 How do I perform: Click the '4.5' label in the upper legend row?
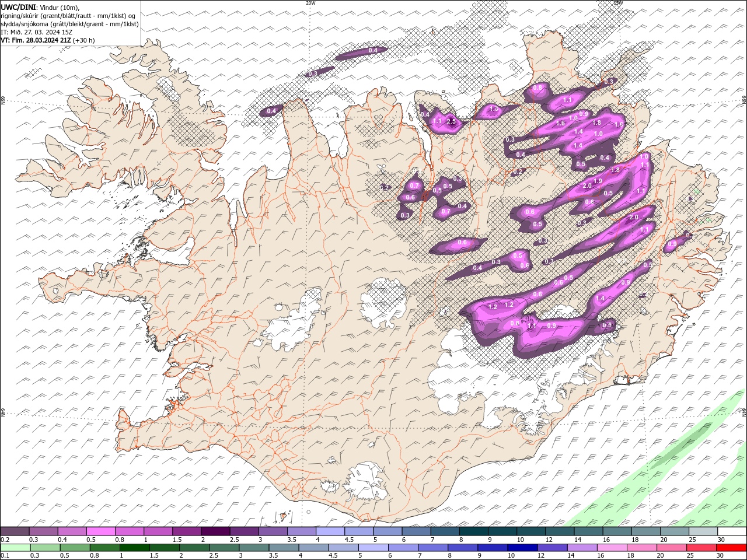coord(350,540)
